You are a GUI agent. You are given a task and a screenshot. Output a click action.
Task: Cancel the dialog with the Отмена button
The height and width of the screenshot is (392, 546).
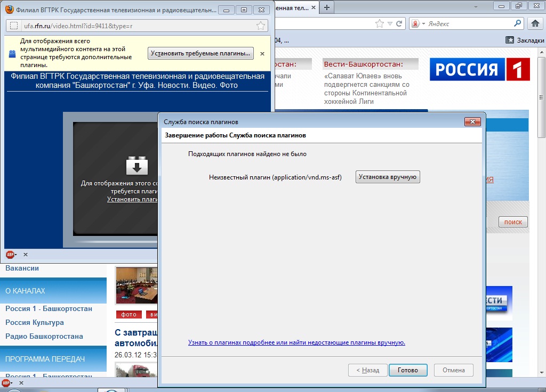453,370
